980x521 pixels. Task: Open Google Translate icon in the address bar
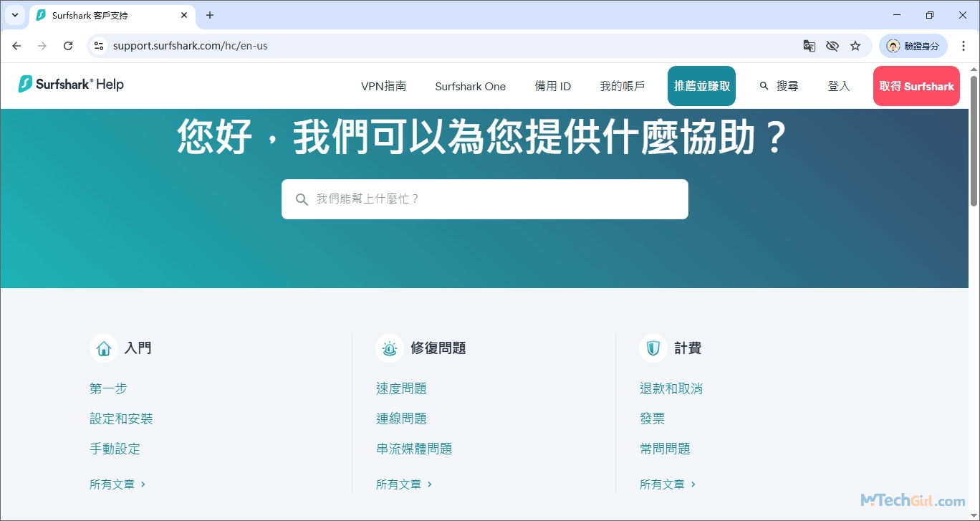point(809,45)
